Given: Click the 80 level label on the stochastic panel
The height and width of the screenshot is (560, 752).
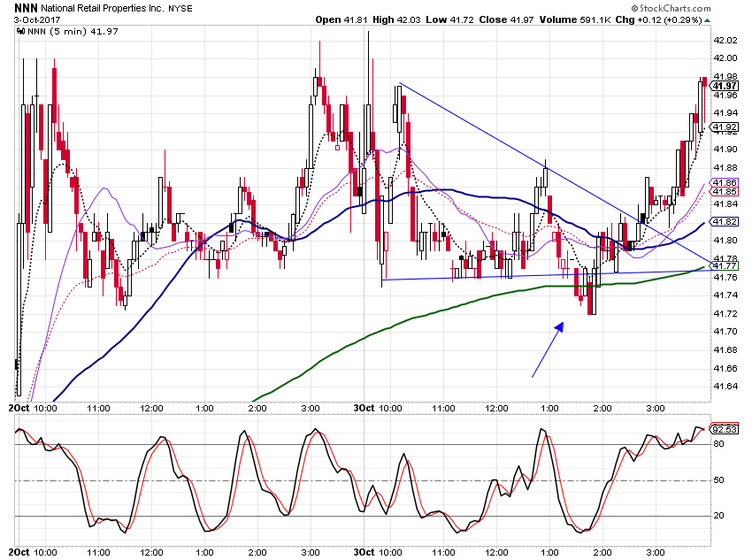Looking at the screenshot, I should (718, 444).
